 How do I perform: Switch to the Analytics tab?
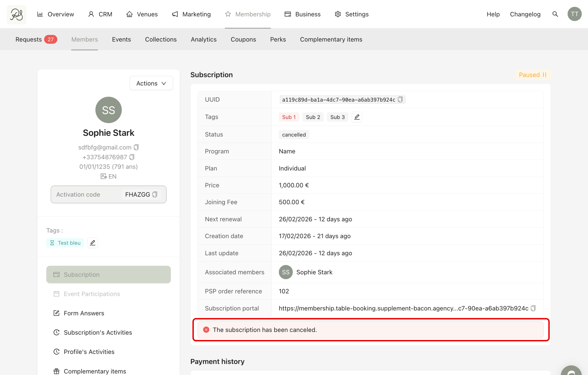(203, 39)
